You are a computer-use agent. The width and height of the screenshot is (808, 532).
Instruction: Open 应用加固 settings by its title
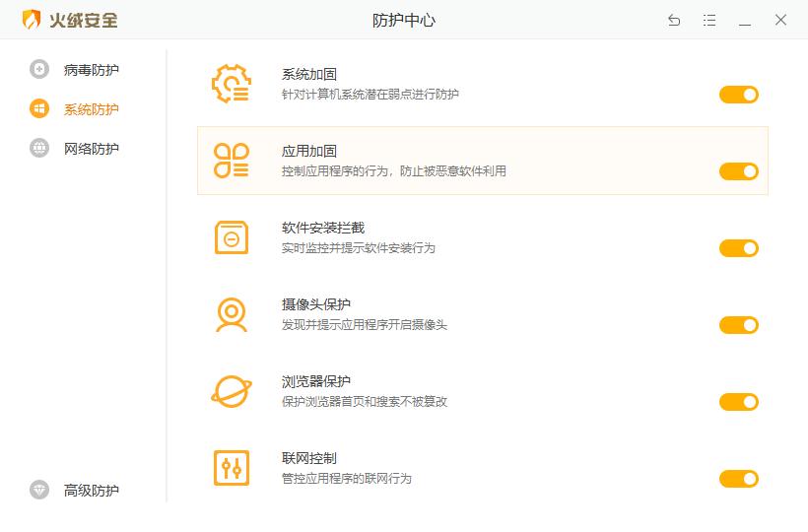tap(309, 151)
